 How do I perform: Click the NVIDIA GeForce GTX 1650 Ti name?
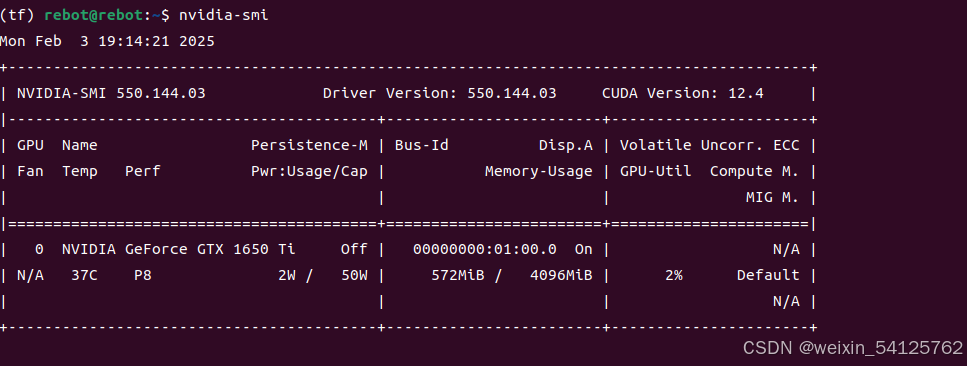(179, 249)
